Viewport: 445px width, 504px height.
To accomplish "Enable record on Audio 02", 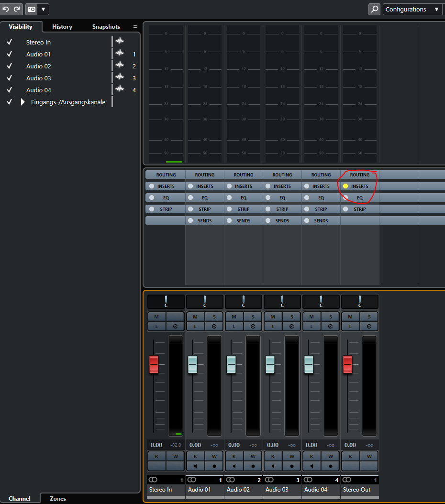I will 253,466.
